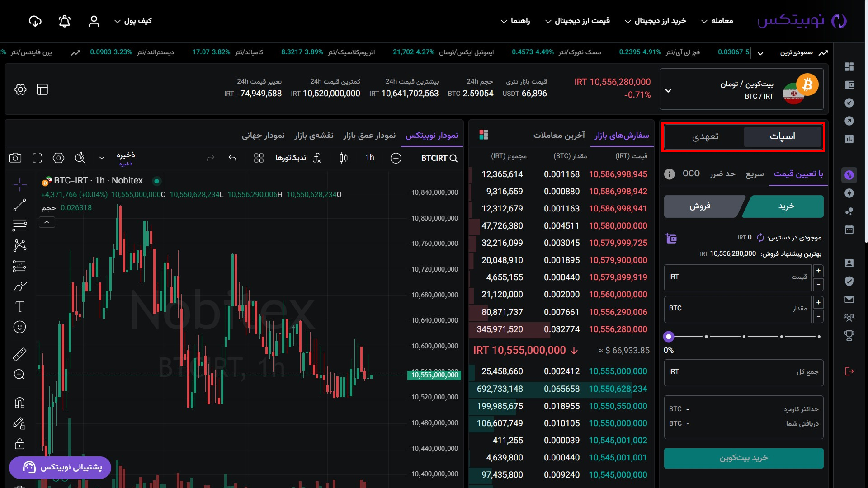Decrease the amount with minus stepper
Image resolution: width=868 pixels, height=488 pixels.
click(x=818, y=316)
